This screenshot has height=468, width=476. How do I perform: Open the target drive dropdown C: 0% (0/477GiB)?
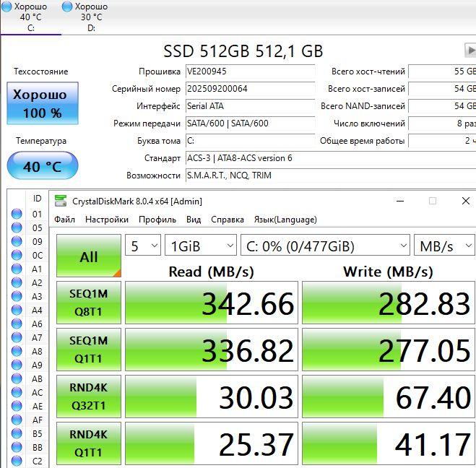pos(324,246)
